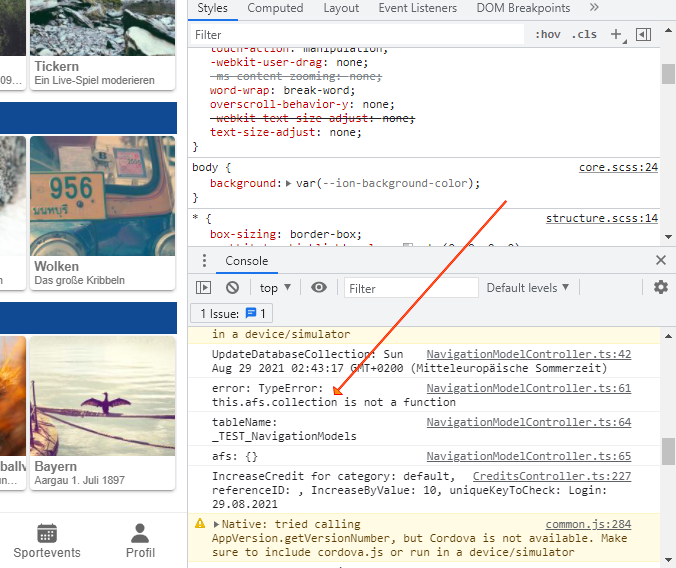Click the box-sizing: border-box declaration
This screenshot has height=568, width=676.
(285, 234)
